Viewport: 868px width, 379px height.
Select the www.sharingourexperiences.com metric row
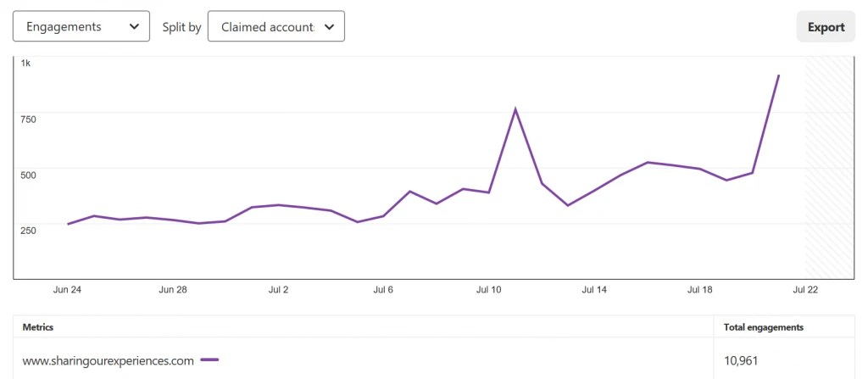click(x=434, y=360)
